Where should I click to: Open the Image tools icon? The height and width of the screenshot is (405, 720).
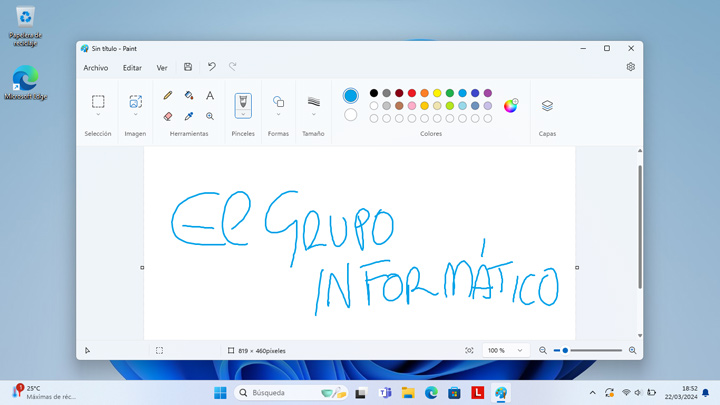point(135,101)
